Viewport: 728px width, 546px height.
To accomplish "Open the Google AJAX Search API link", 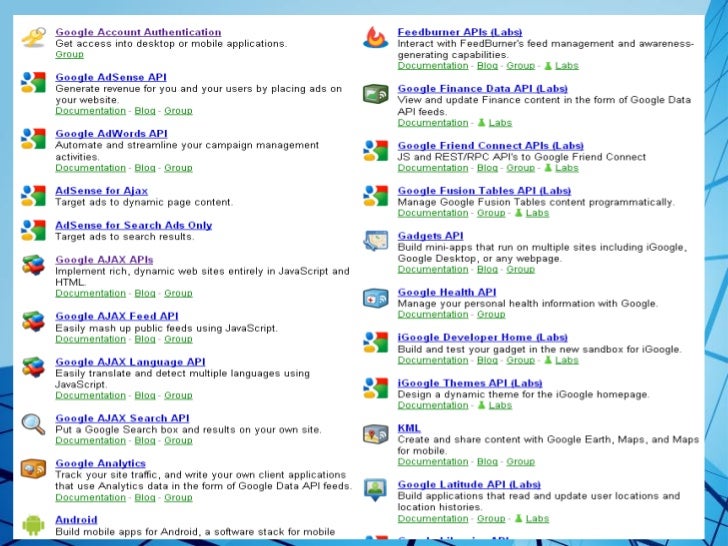I will point(123,418).
